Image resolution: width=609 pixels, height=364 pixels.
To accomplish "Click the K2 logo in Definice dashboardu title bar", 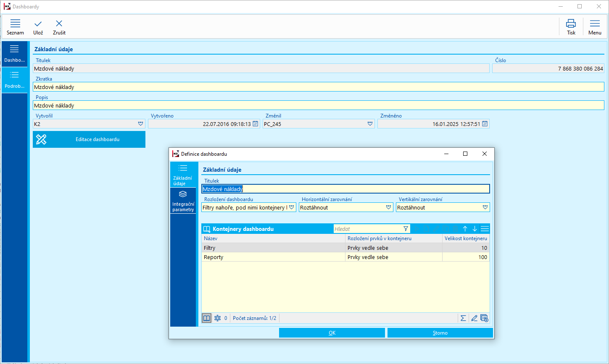I will click(x=176, y=154).
